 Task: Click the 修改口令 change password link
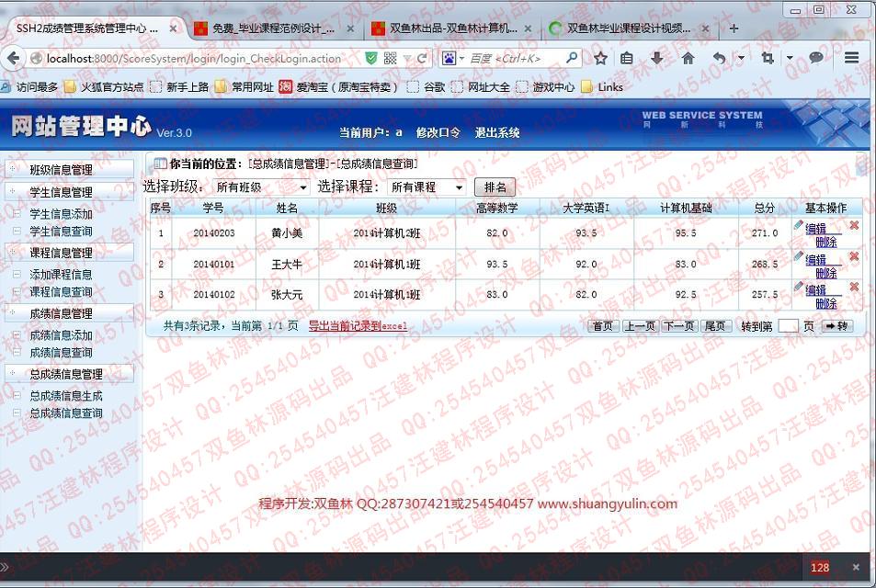[438, 132]
